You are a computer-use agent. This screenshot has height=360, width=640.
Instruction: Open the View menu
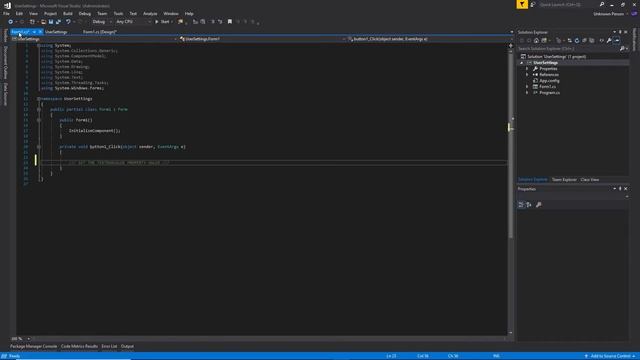click(33, 13)
